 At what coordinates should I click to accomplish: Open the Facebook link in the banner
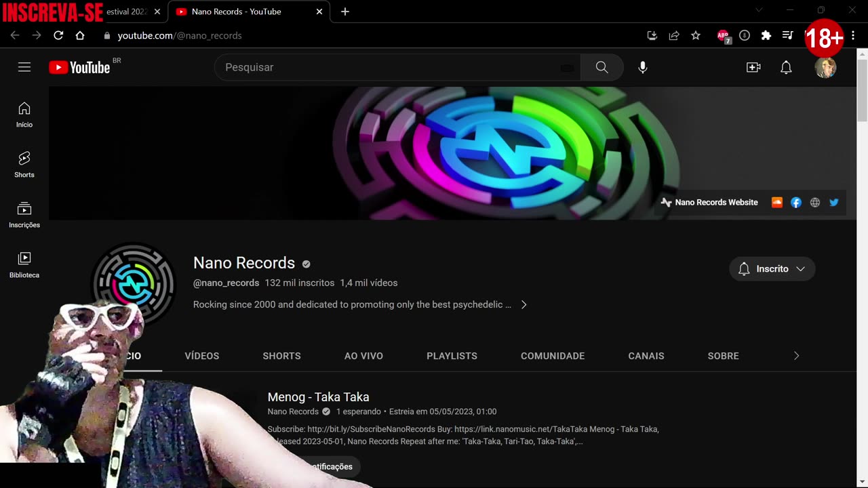coord(796,202)
